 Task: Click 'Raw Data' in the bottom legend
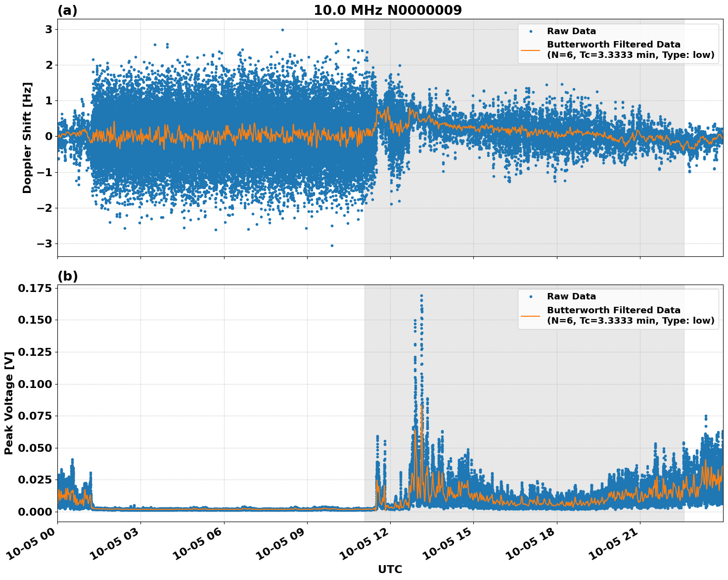[571, 296]
